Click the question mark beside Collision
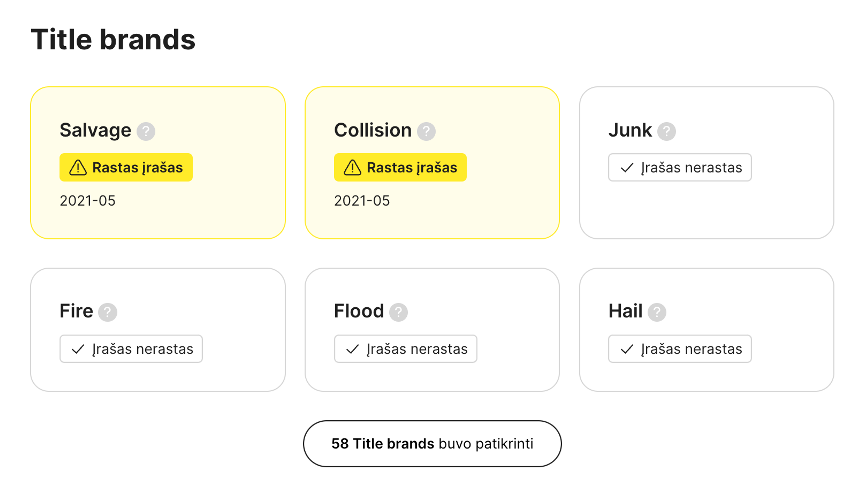 [x=426, y=131]
